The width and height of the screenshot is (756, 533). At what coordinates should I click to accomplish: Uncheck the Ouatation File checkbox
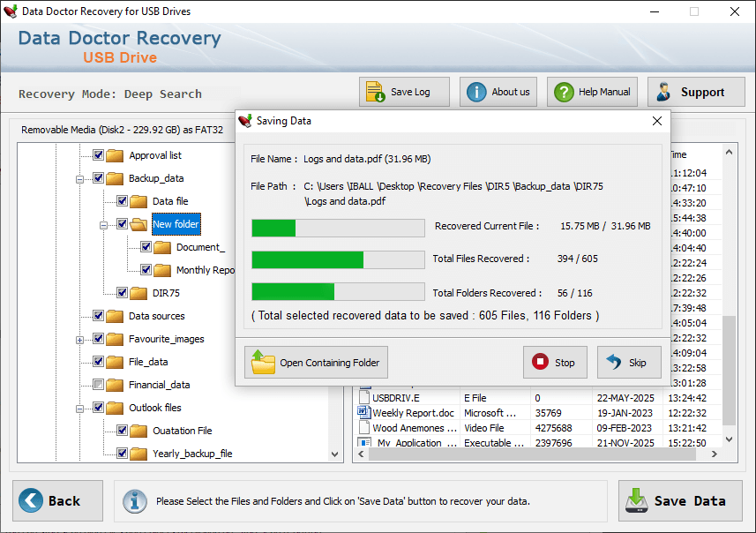(122, 431)
